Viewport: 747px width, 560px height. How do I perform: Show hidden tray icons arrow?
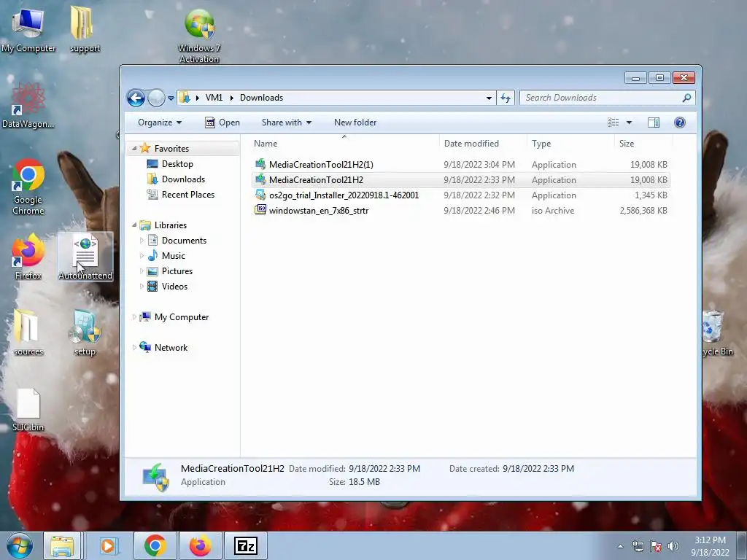tap(620, 546)
